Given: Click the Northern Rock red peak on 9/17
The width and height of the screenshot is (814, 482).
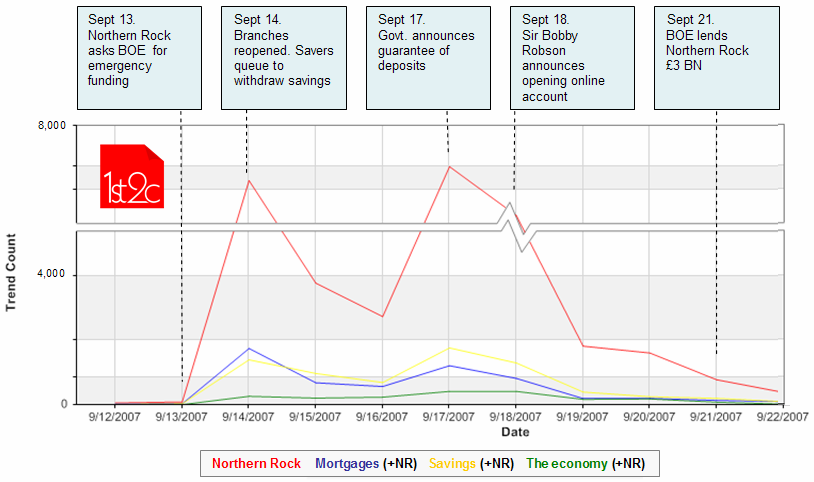Looking at the screenshot, I should 449,167.
